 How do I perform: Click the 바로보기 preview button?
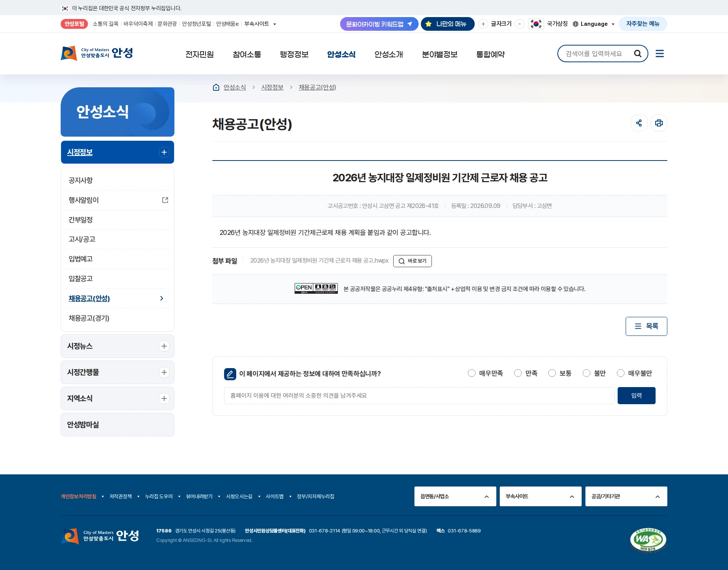click(x=413, y=261)
